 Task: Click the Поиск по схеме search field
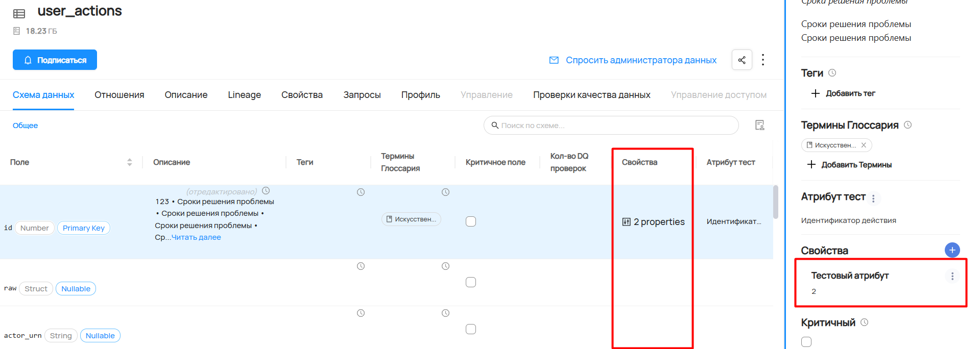pos(611,126)
